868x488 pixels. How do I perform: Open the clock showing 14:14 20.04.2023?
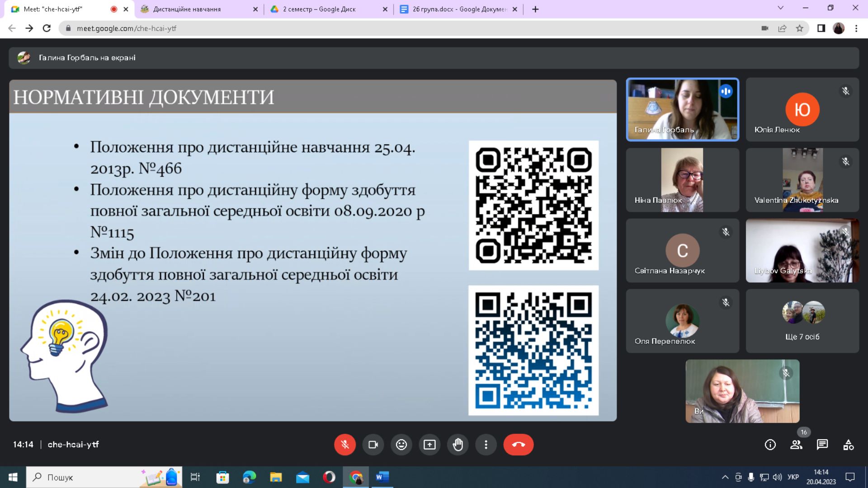point(821,477)
